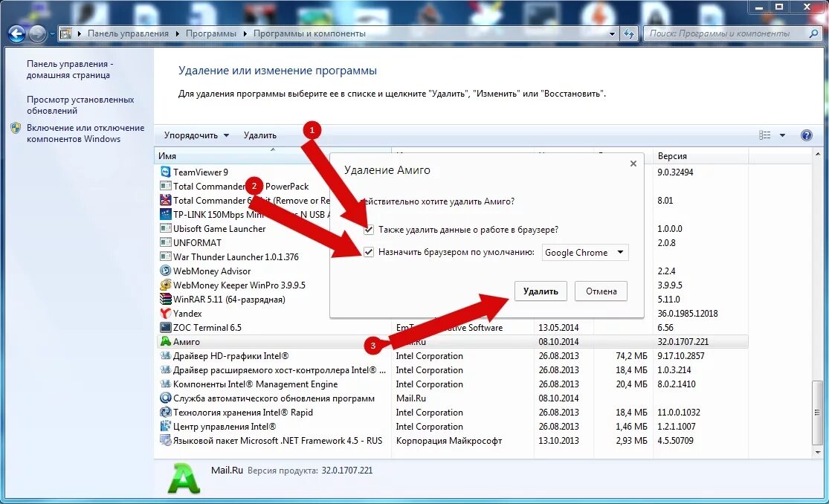The width and height of the screenshot is (829, 504).
Task: Click the Total Commander 64 bit remove icon
Action: 166,201
